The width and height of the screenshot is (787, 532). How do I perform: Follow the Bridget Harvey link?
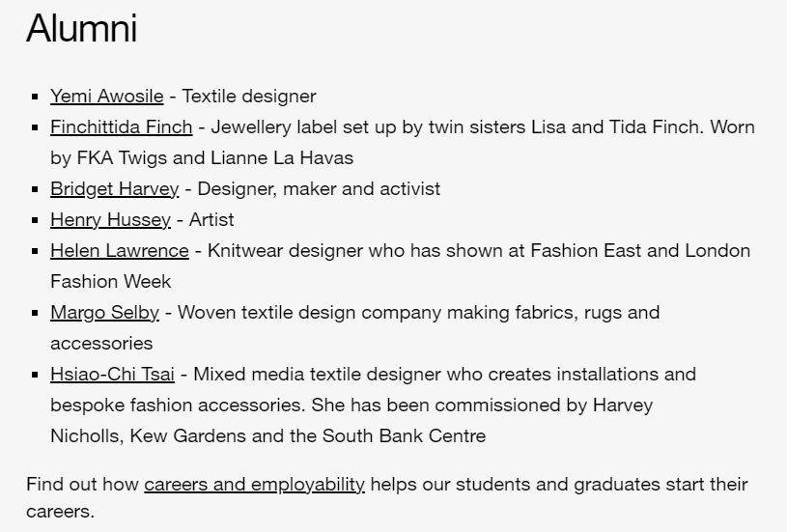coord(115,188)
